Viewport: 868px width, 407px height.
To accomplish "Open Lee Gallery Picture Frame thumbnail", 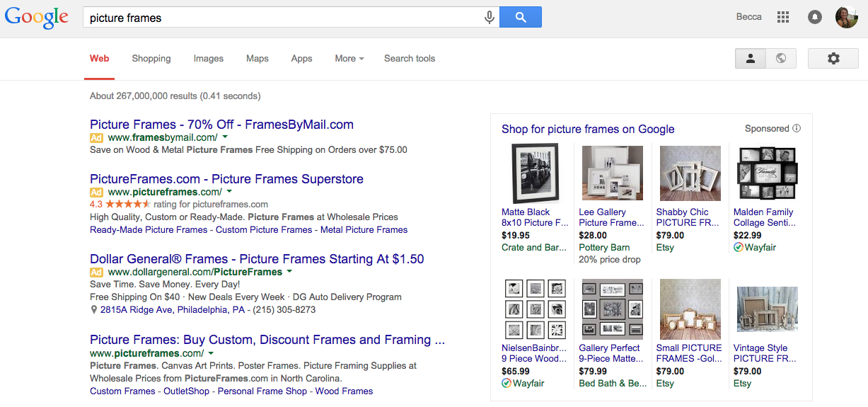I will (x=613, y=173).
